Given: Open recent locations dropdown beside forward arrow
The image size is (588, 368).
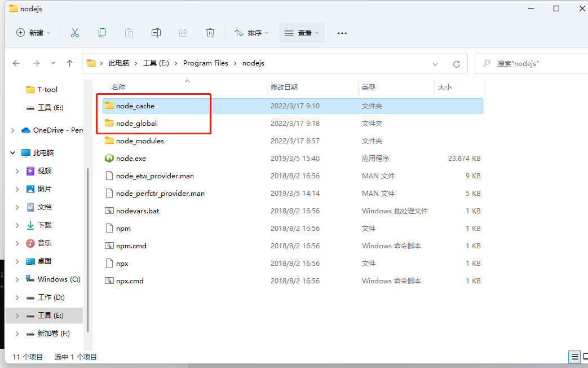Looking at the screenshot, I should 53,63.
